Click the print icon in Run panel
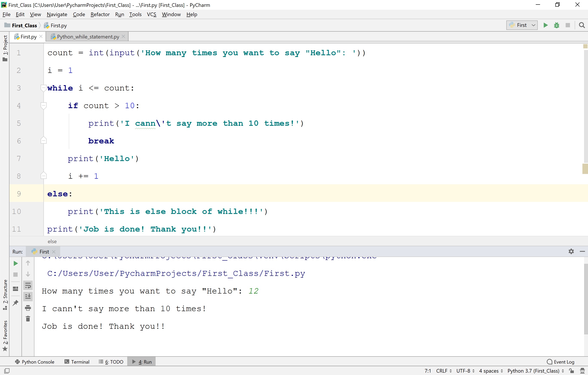 pos(28,308)
